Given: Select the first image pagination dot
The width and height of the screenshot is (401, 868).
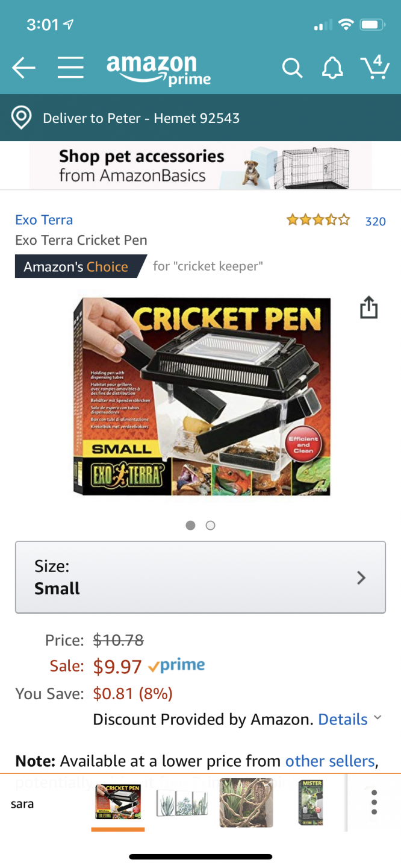Looking at the screenshot, I should 191,526.
